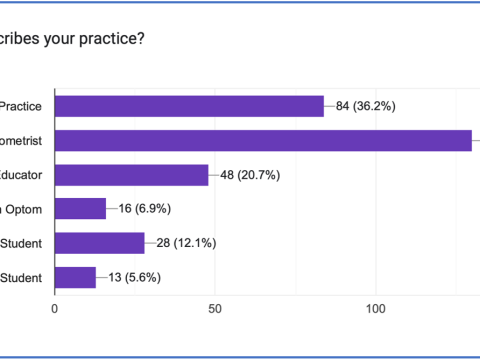480x360 pixels.
Task: Click the 16 (6.9%) data label
Action: click(x=145, y=208)
